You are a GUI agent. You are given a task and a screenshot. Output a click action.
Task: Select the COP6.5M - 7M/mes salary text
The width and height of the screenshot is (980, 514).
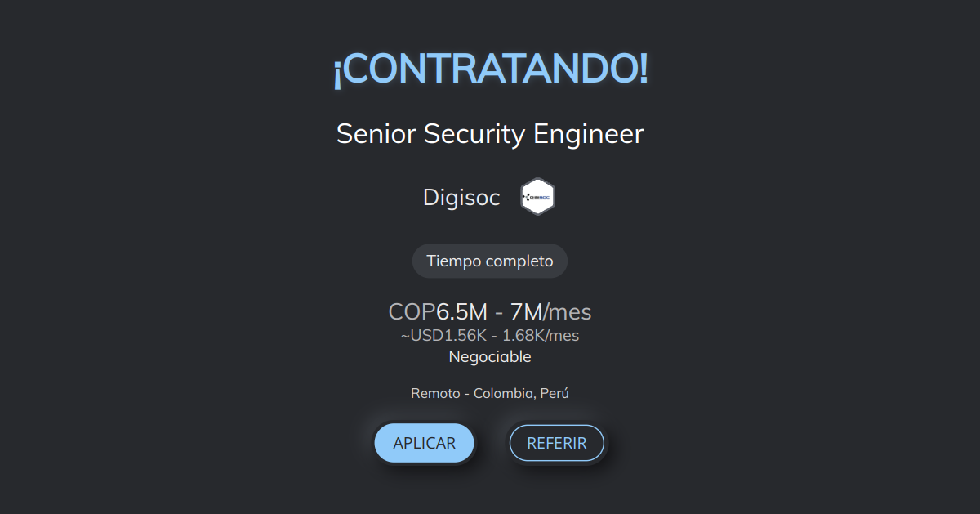[x=489, y=311]
